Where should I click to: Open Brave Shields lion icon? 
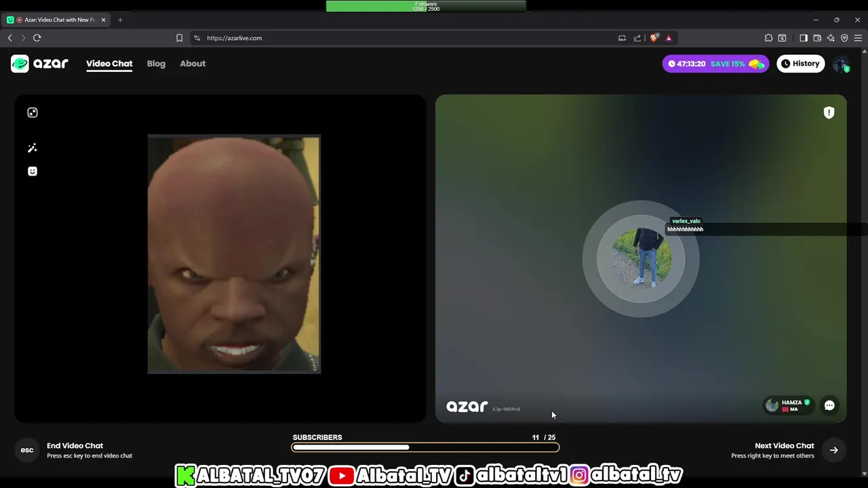(654, 38)
